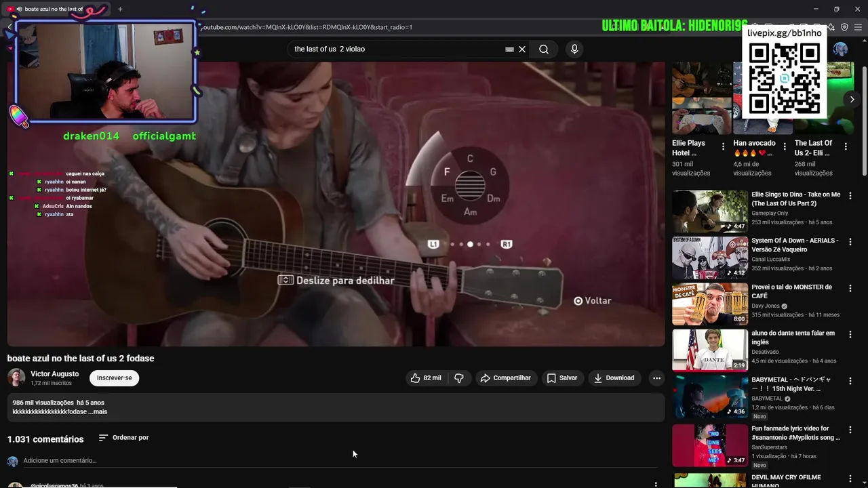The width and height of the screenshot is (868, 488).
Task: Play the BABYMETAL 15th Night thumbnail
Action: pos(710,396)
